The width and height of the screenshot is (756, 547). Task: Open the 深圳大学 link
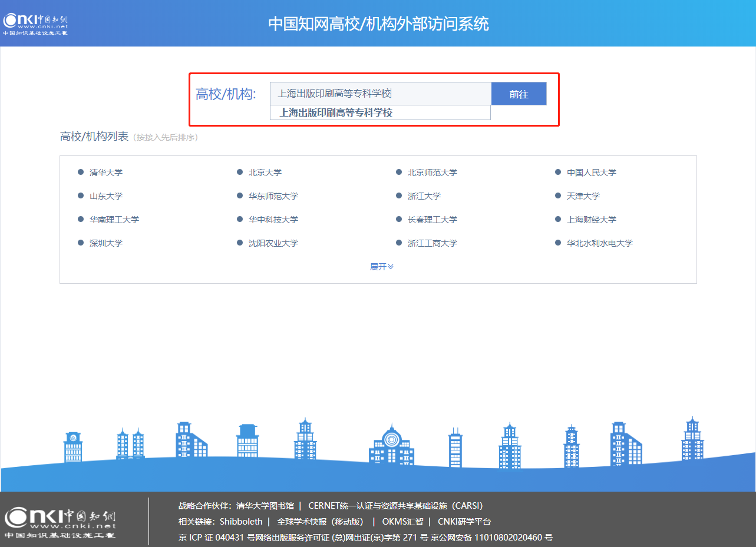[x=106, y=243]
